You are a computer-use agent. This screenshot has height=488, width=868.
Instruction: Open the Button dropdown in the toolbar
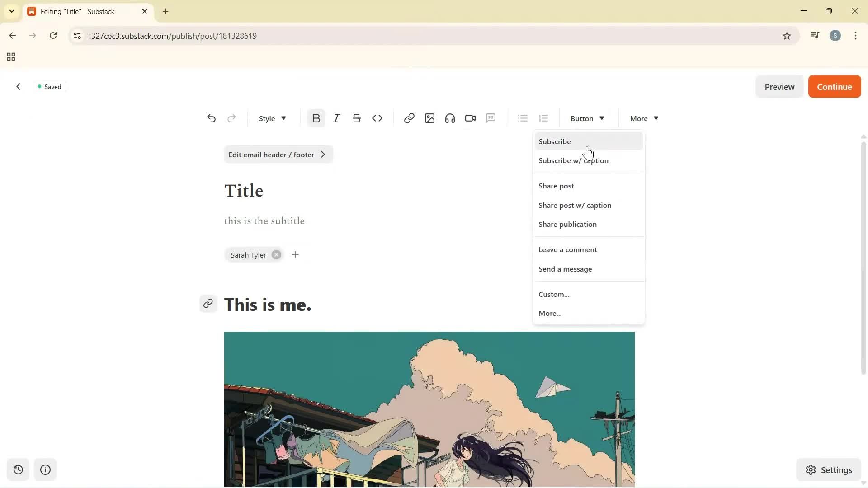pos(586,118)
